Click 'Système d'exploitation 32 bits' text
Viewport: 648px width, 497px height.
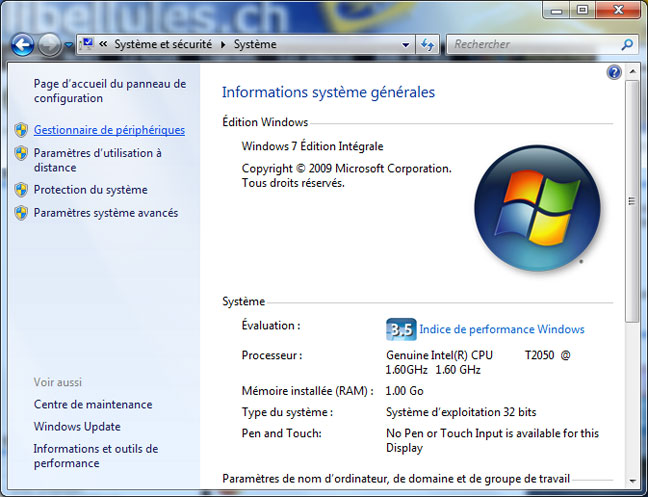pyautogui.click(x=461, y=412)
